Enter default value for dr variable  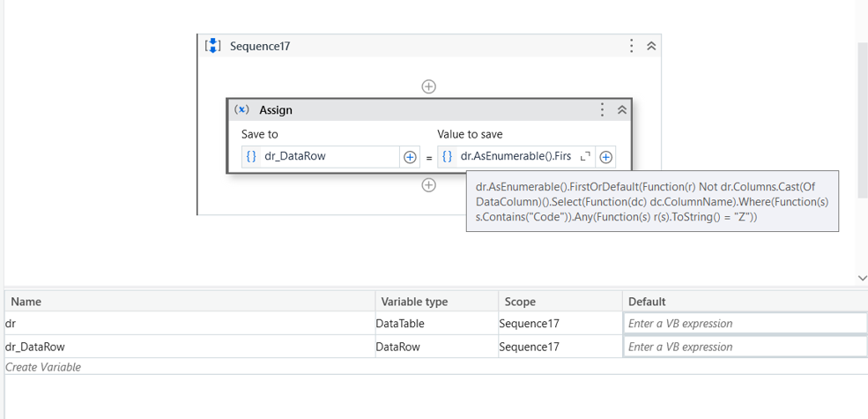click(745, 324)
